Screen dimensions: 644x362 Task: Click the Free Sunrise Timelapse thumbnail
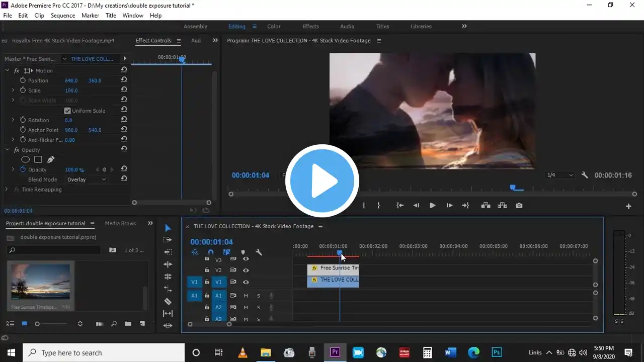coord(41,282)
